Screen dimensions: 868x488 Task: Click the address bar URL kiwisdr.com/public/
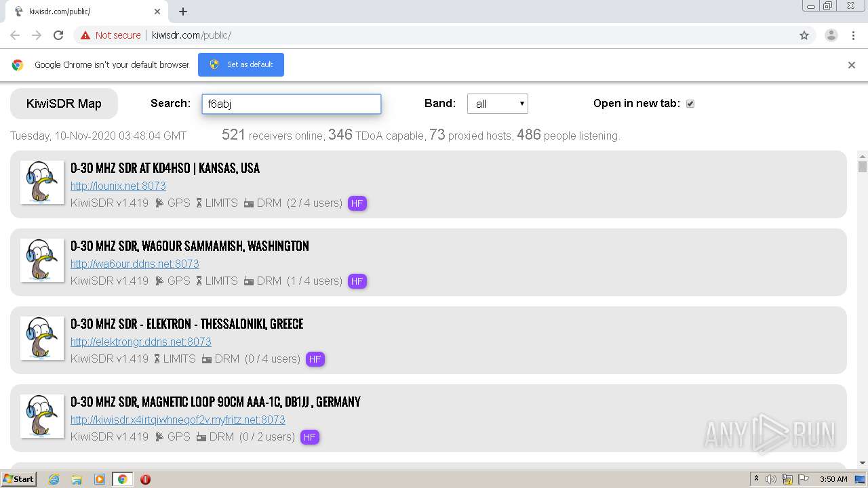click(x=192, y=35)
